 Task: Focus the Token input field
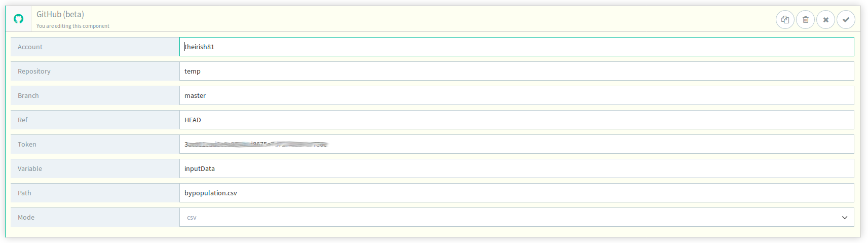point(516,144)
